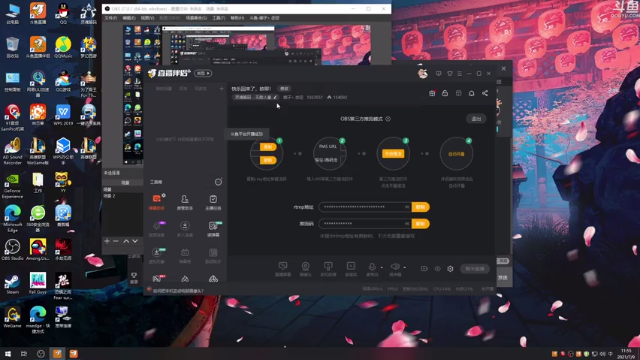Select the webcam source icon
640x360 pixels.
305,267
